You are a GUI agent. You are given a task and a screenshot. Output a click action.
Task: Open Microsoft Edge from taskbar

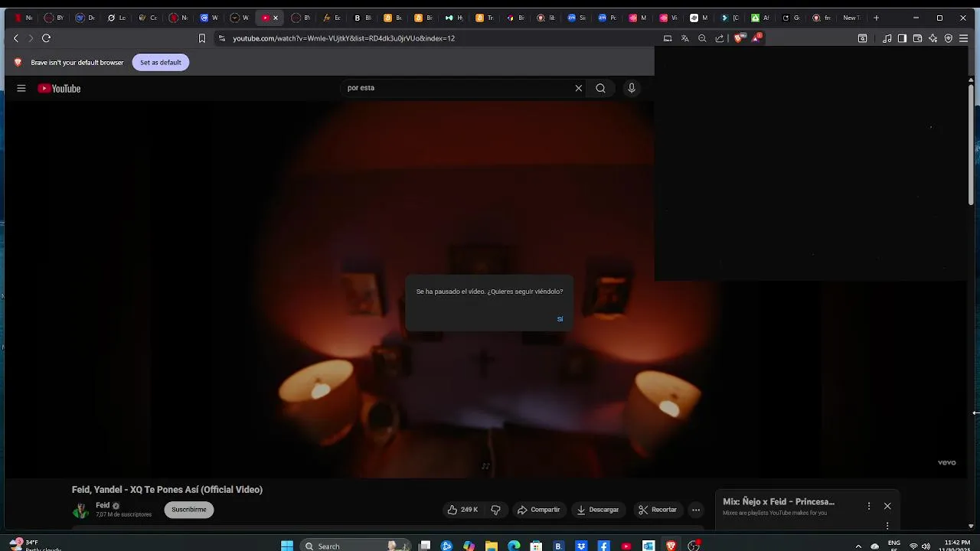(x=514, y=546)
